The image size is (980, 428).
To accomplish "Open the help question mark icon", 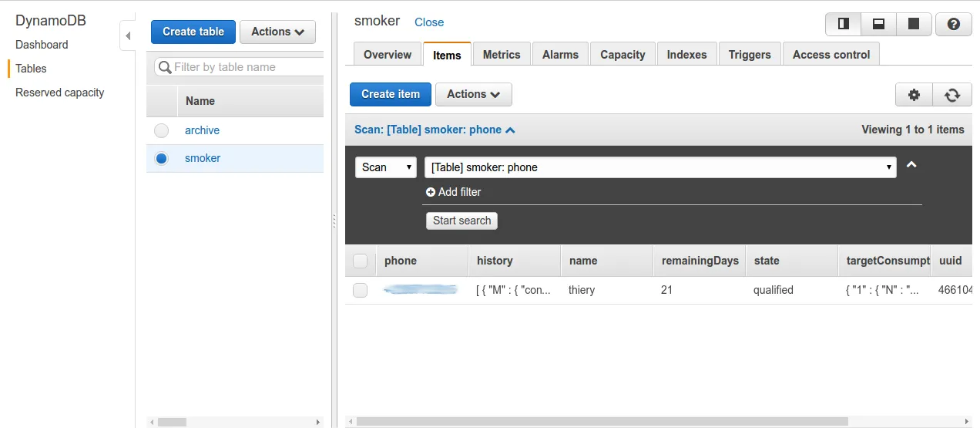I will [953, 24].
